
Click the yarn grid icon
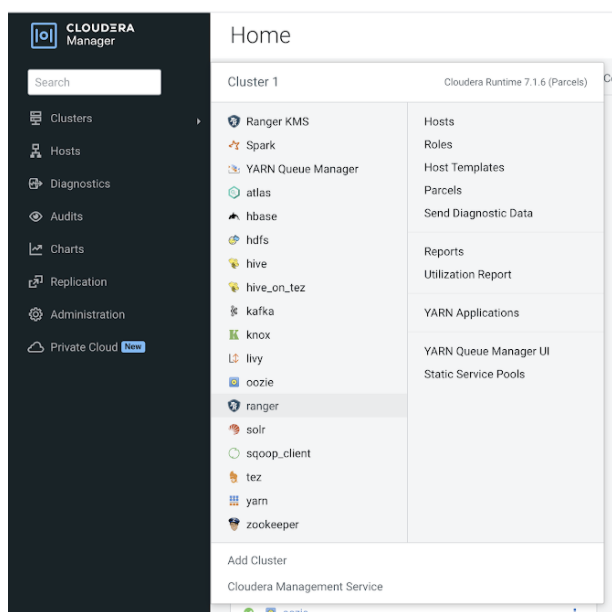[233, 501]
